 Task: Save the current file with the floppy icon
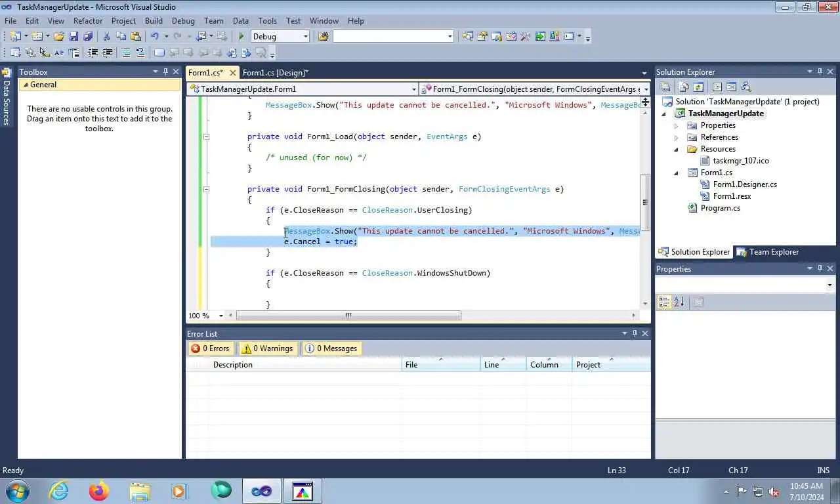tap(73, 37)
